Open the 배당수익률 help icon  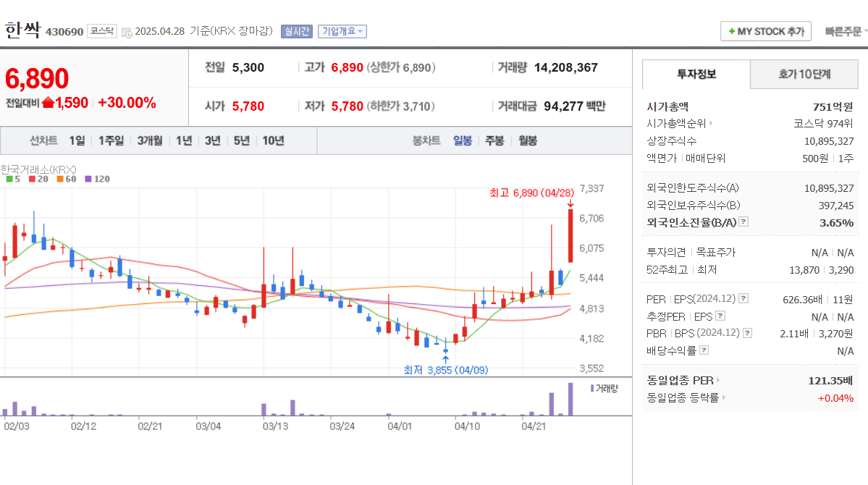[704, 350]
